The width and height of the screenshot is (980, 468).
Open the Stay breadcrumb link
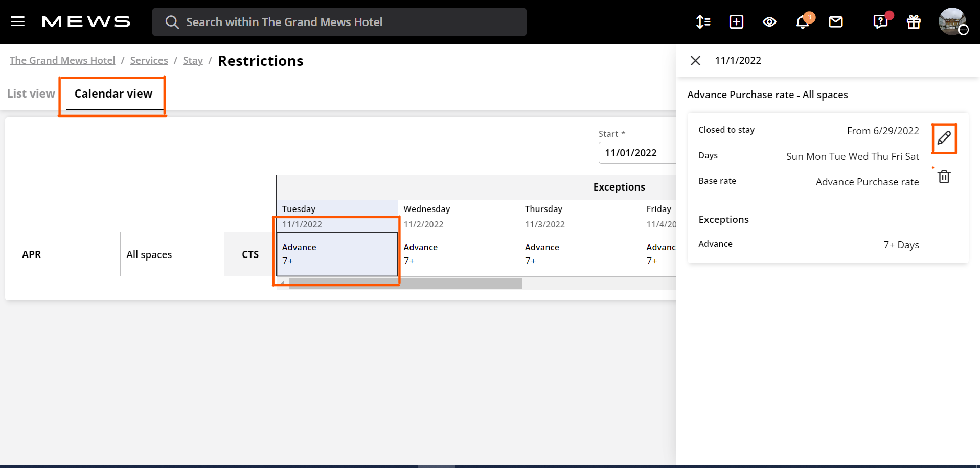(x=193, y=61)
